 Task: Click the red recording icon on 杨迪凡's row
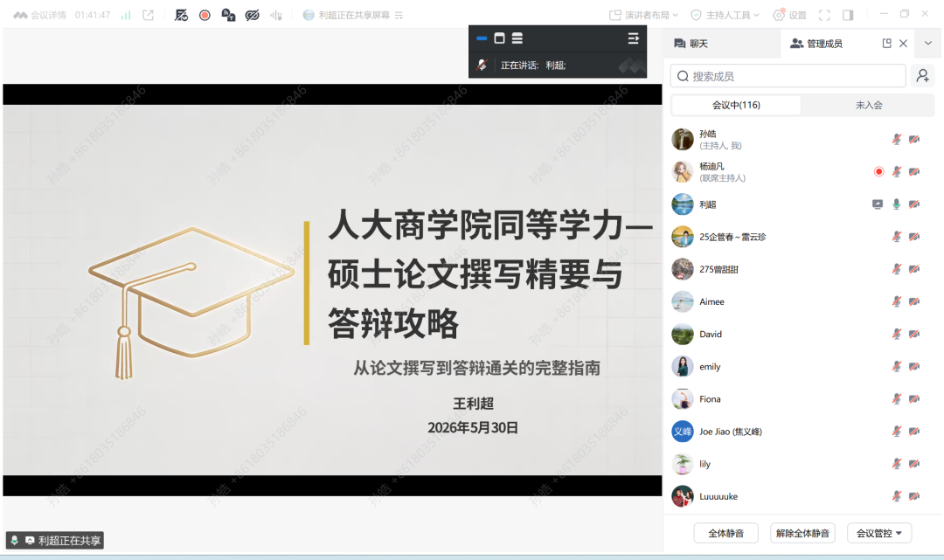click(879, 172)
